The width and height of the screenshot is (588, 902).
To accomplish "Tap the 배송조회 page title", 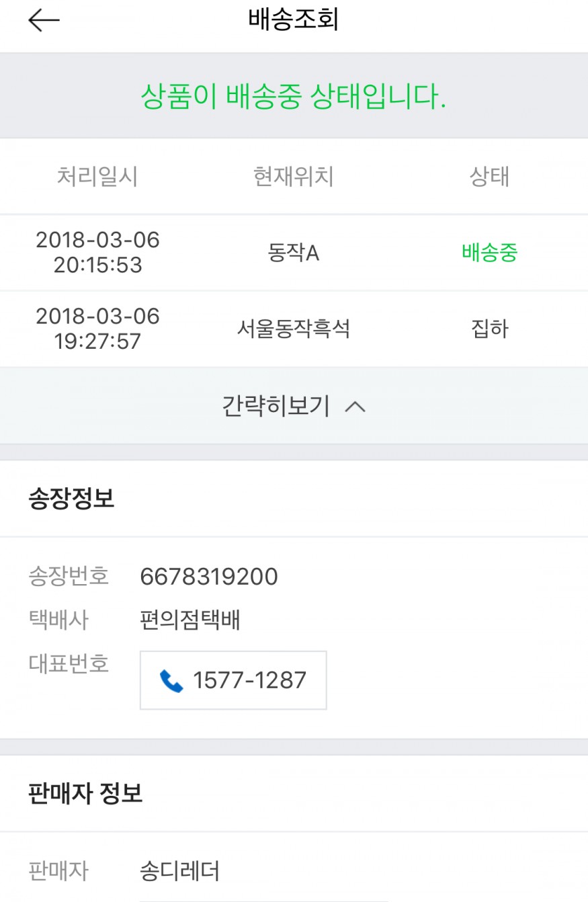I will (x=294, y=21).
